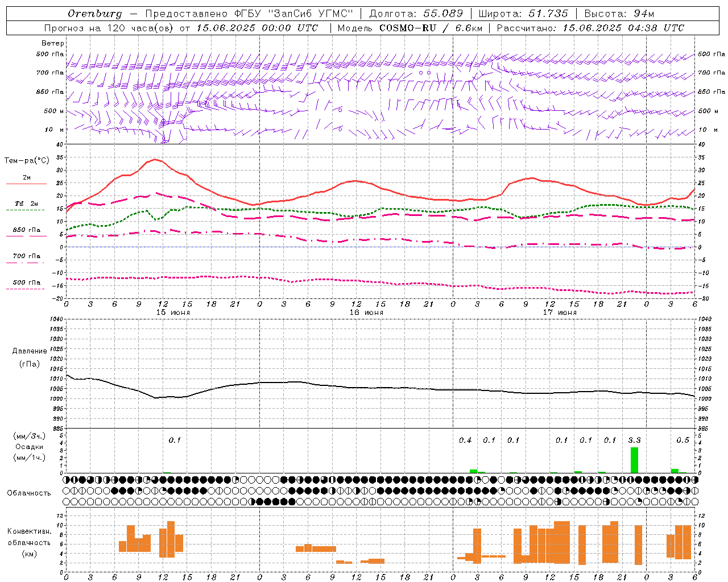Click 'Прогноз на 120 часа(ов)' forecast text
This screenshot has height=582, width=728.
pos(109,28)
